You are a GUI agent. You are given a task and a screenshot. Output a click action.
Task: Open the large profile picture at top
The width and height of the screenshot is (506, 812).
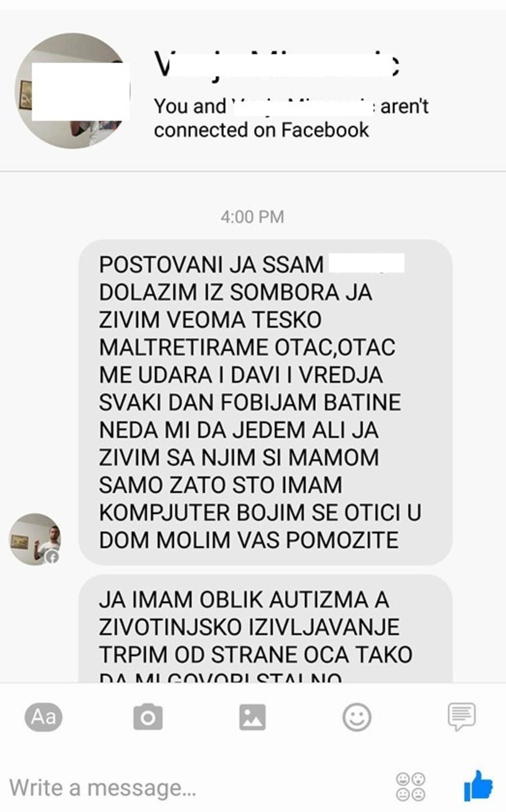(x=72, y=91)
